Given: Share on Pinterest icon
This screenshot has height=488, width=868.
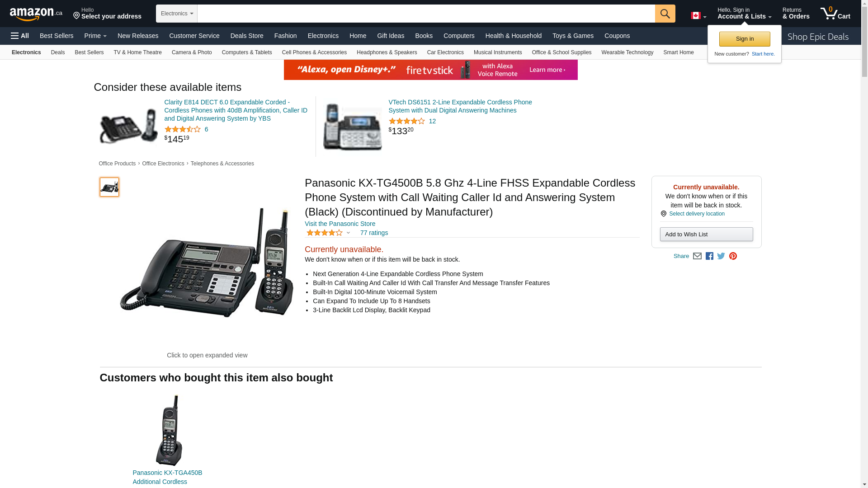Looking at the screenshot, I should pyautogui.click(x=733, y=256).
